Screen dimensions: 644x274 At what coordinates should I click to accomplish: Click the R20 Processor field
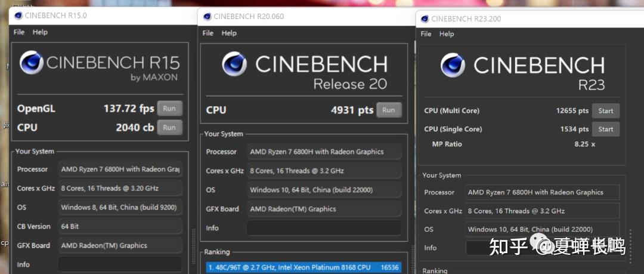(x=324, y=152)
